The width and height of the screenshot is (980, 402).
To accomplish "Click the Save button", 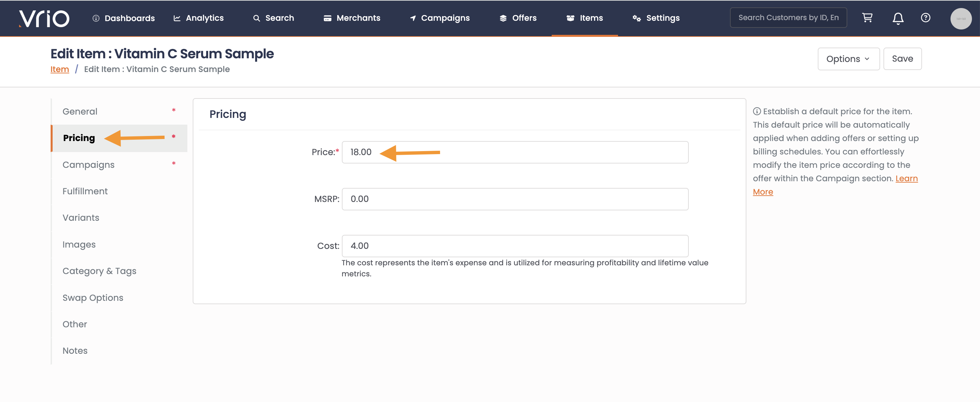I will coord(902,59).
